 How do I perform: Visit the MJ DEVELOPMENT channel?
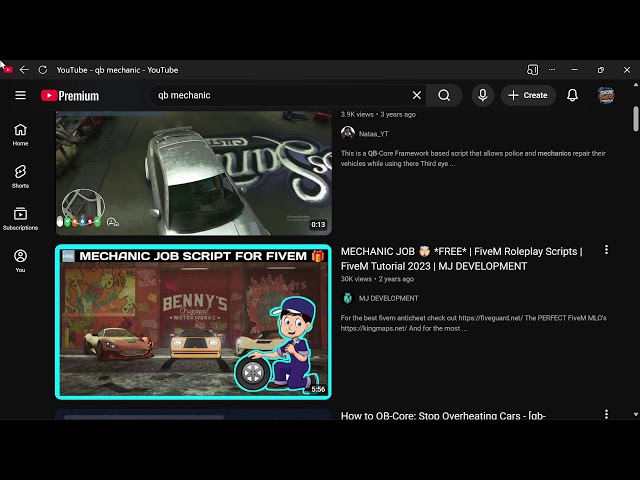coord(388,298)
